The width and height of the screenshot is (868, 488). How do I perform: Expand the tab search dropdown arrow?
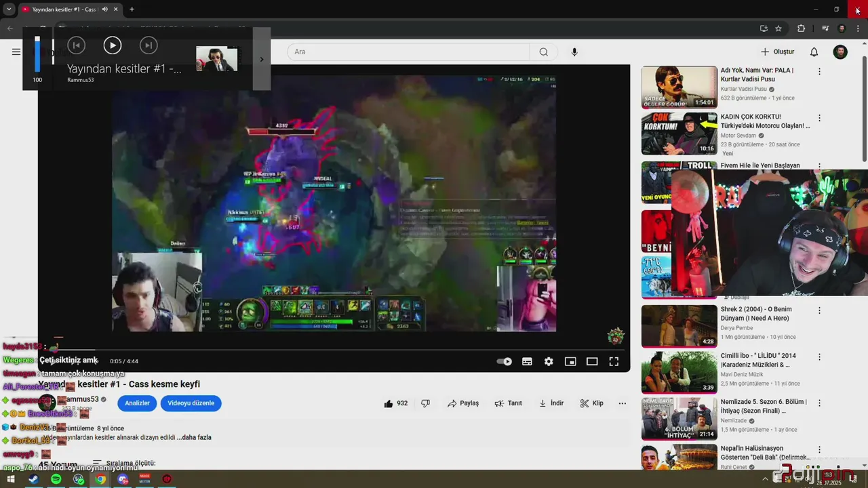coord(9,9)
